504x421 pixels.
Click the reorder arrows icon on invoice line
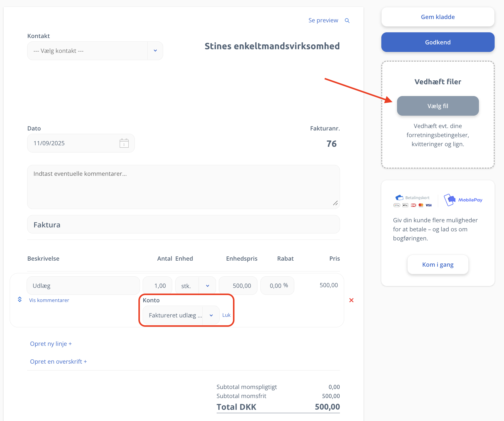[x=20, y=299]
